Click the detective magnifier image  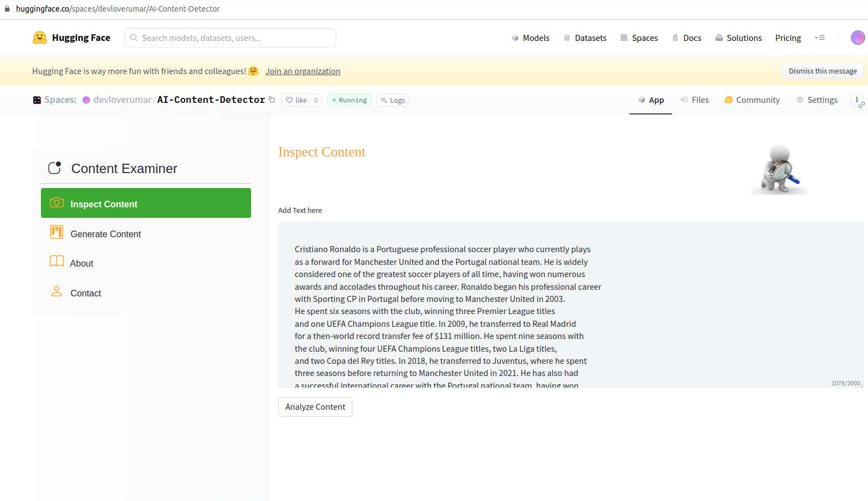tap(778, 169)
